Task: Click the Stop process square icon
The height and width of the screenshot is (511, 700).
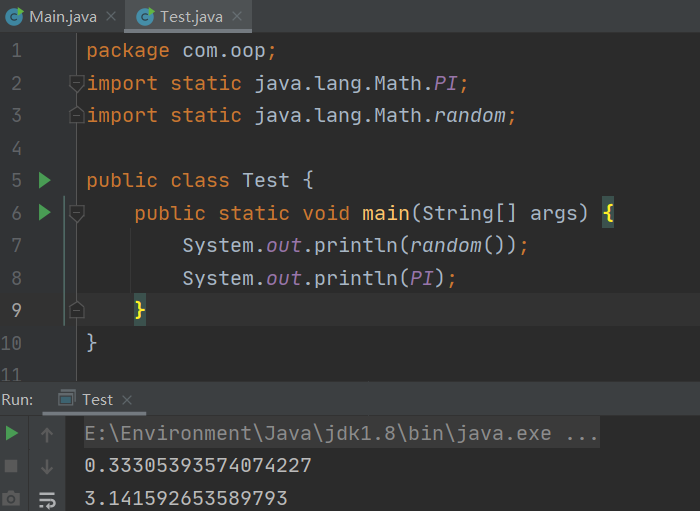Action: [12, 466]
